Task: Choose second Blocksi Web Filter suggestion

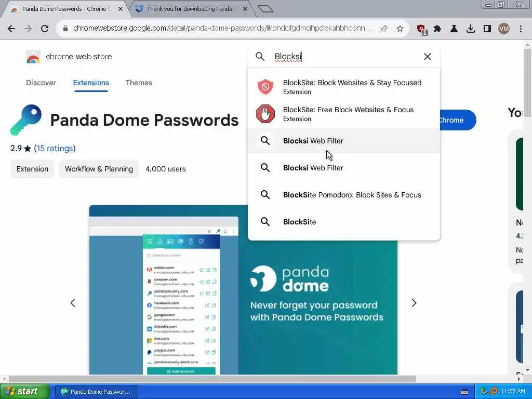Action: (x=344, y=168)
